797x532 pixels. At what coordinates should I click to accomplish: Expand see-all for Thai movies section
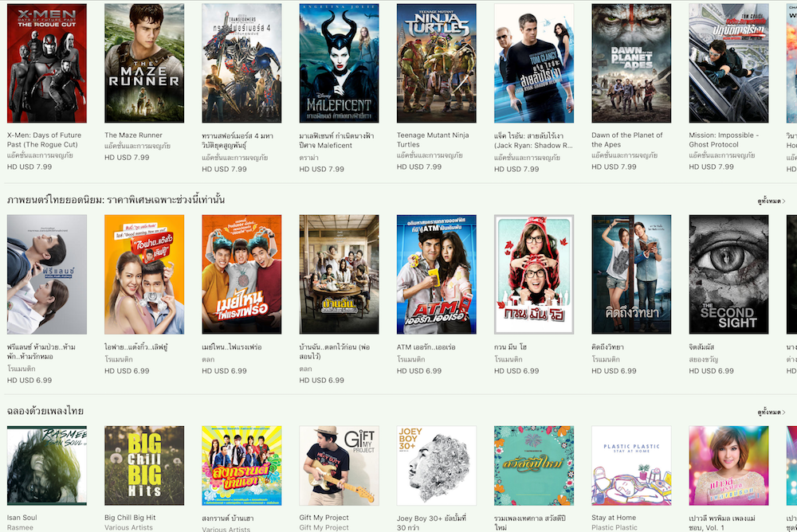[x=771, y=201]
